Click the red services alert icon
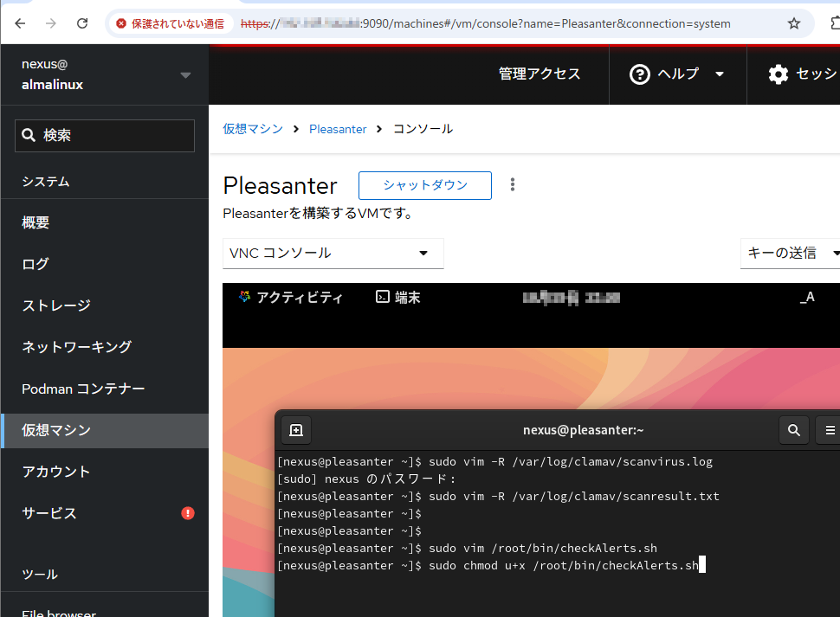The width and height of the screenshot is (840, 617). [188, 513]
